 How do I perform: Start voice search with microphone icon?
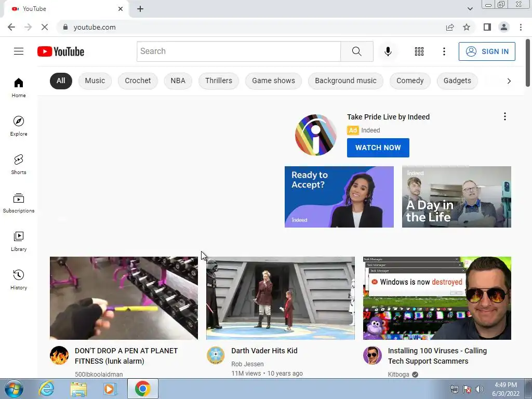point(388,51)
